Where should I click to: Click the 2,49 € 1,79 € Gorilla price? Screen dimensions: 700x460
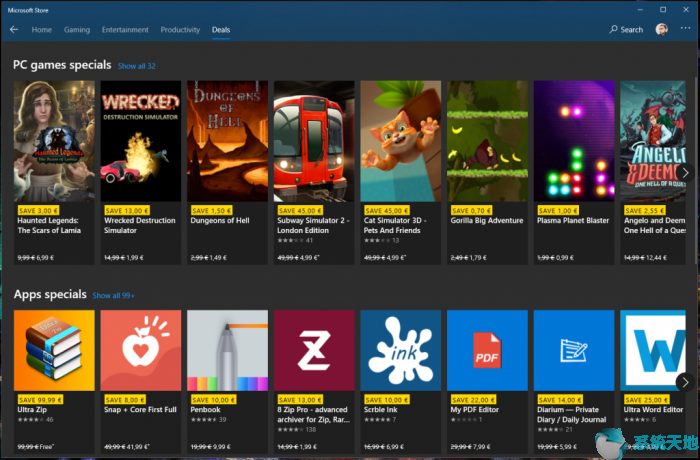[x=469, y=258]
